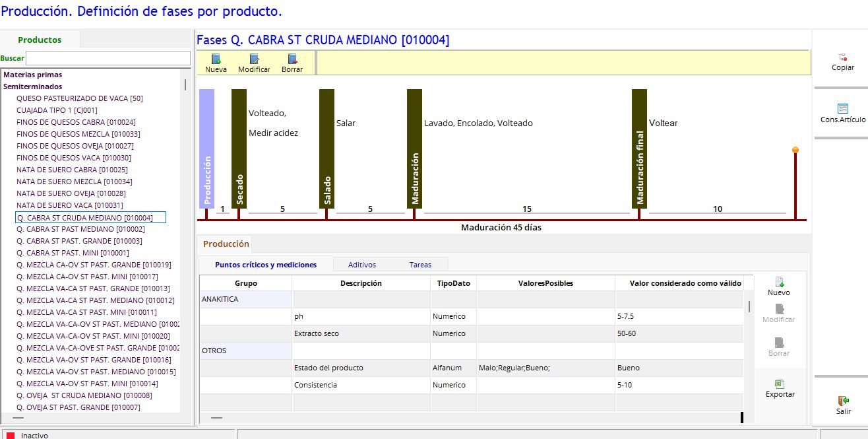Open Cons.Artículo from the right panel
Screen dimensions: 868x439
click(842, 109)
